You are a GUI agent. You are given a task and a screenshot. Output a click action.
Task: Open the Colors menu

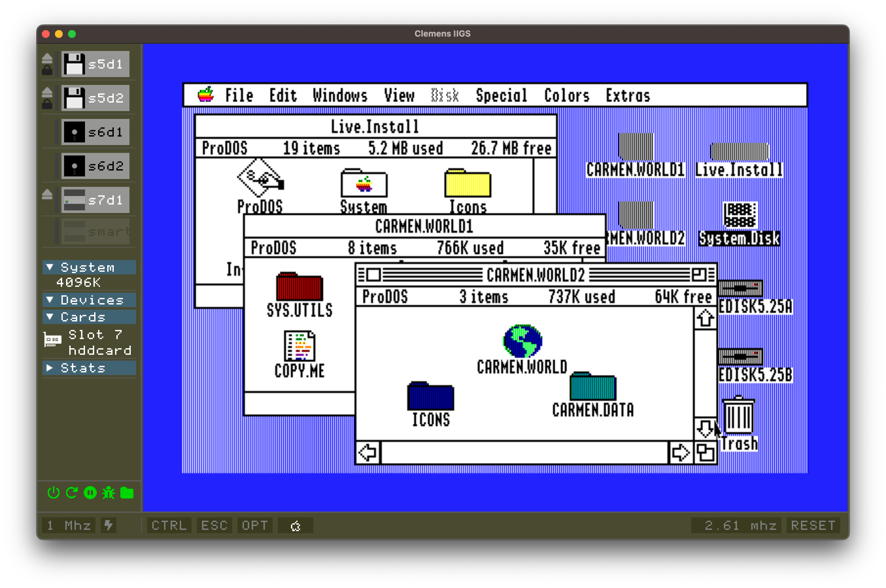click(566, 95)
